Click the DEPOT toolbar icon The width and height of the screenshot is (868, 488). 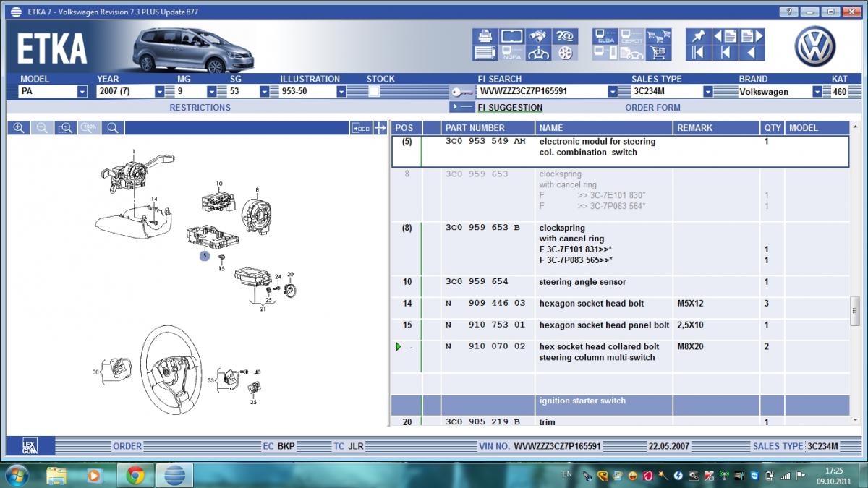point(631,36)
